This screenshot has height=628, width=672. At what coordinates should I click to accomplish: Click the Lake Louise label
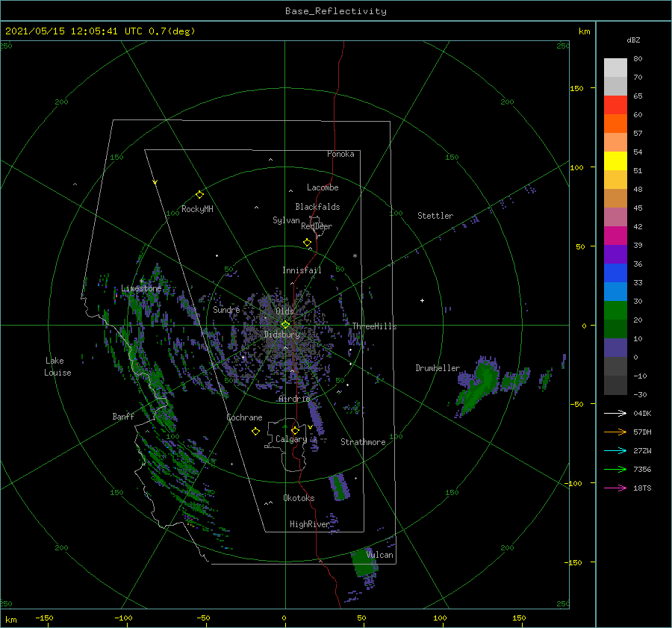click(x=57, y=367)
